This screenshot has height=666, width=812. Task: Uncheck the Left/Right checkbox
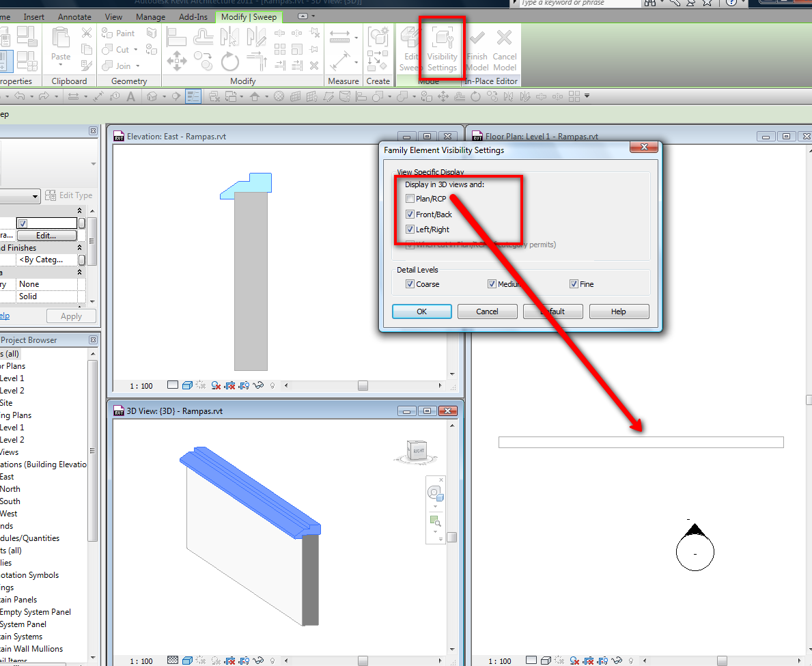410,230
